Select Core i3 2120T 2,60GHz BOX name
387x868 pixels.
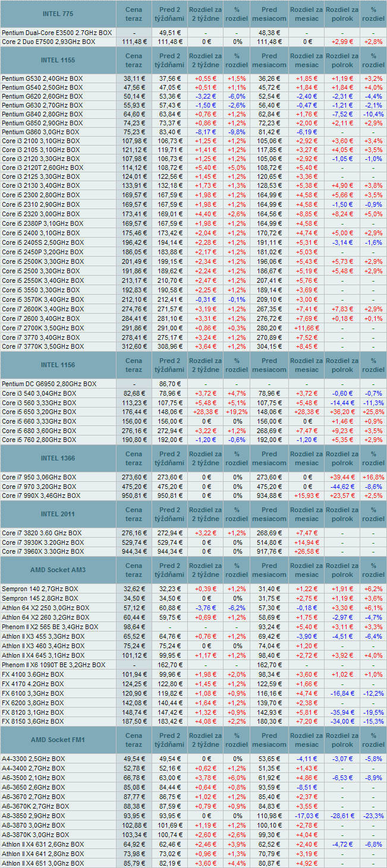(42, 168)
